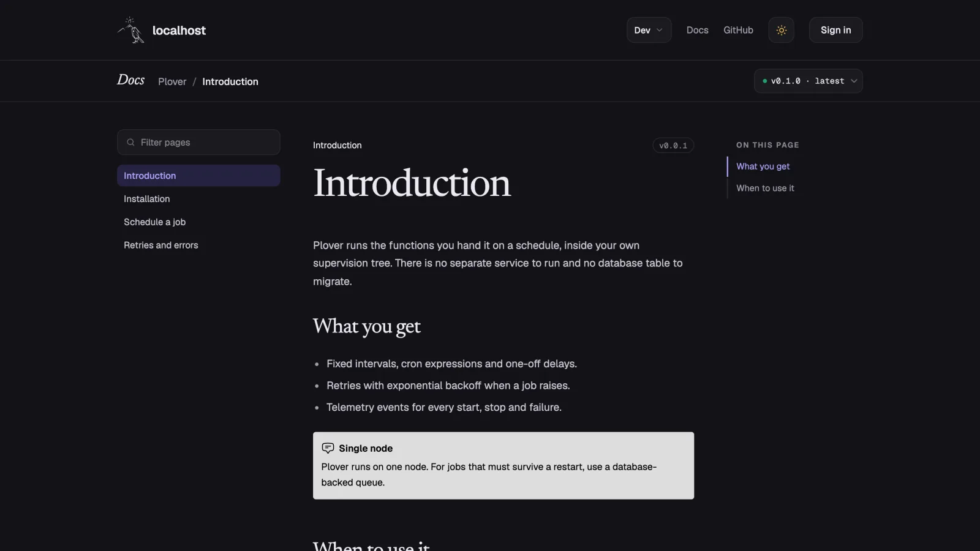Jump to When to use it section

click(765, 188)
